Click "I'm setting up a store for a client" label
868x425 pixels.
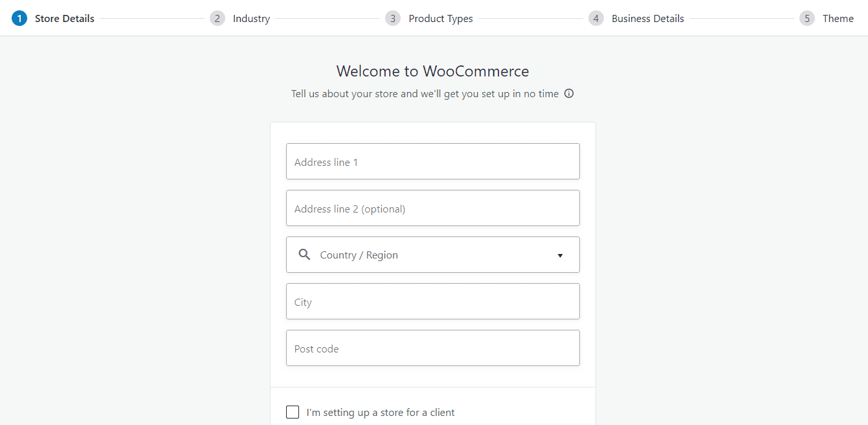tap(381, 412)
